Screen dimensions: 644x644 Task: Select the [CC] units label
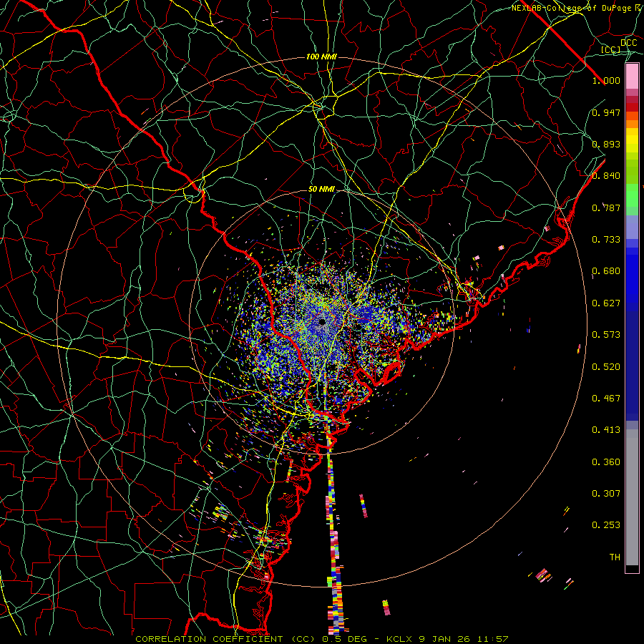coord(611,49)
